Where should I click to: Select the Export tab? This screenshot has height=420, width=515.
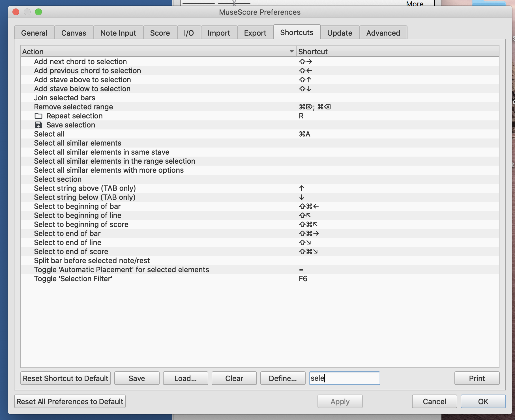click(x=255, y=33)
